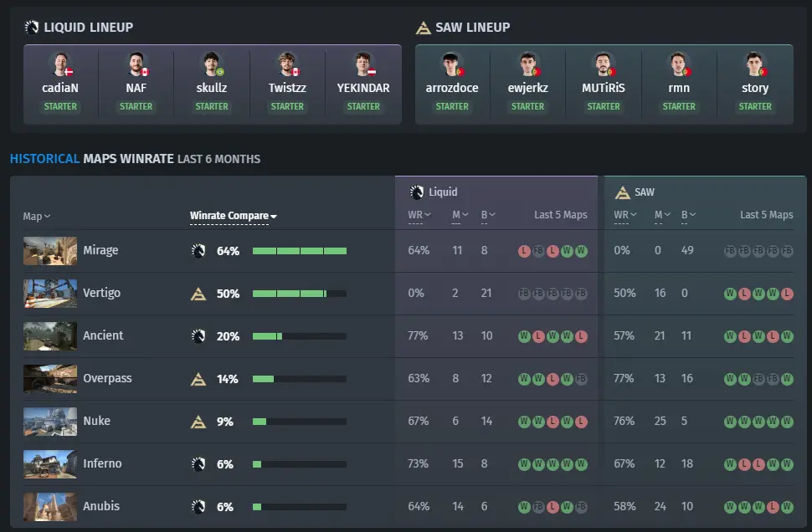The height and width of the screenshot is (532, 812).
Task: Open the Ancient map thumbnail
Action: click(50, 336)
